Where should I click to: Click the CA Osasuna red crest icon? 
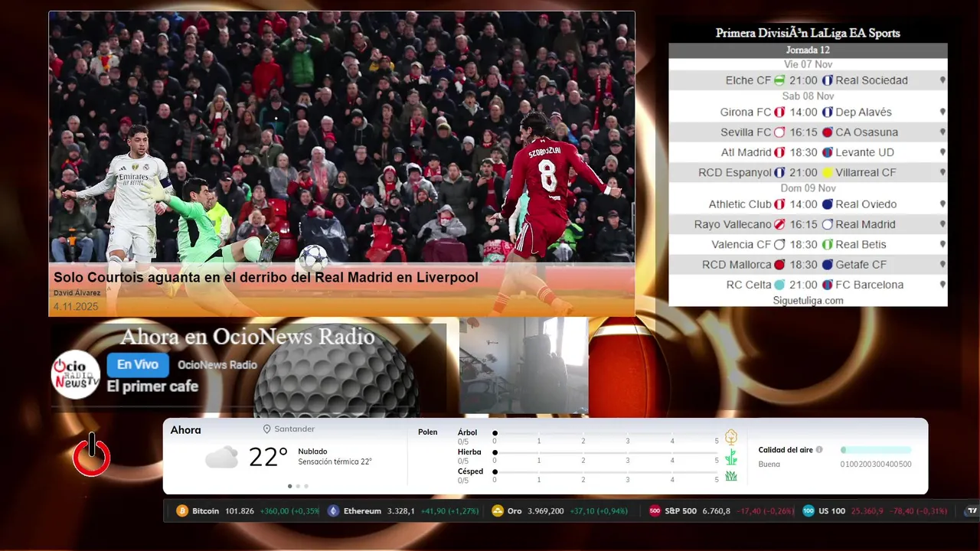pyautogui.click(x=828, y=132)
